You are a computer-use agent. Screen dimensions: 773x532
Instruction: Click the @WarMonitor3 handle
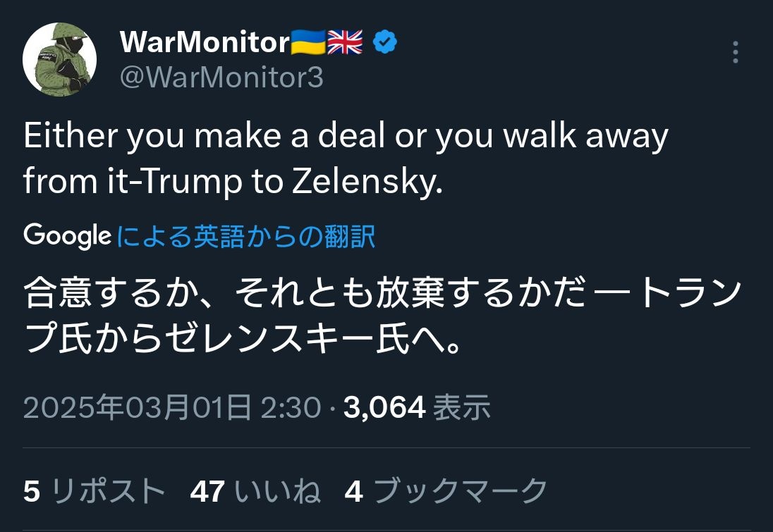pyautogui.click(x=221, y=77)
